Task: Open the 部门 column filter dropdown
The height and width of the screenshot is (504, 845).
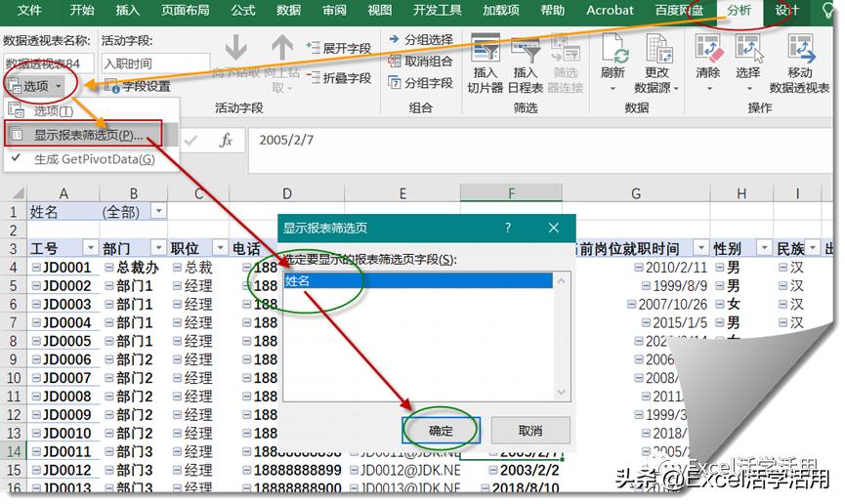Action: [158, 248]
